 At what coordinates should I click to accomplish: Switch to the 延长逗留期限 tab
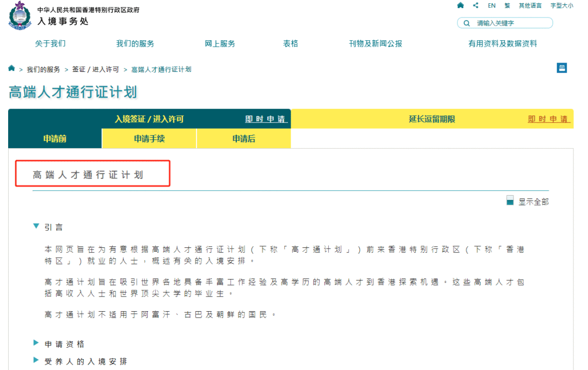pos(432,118)
